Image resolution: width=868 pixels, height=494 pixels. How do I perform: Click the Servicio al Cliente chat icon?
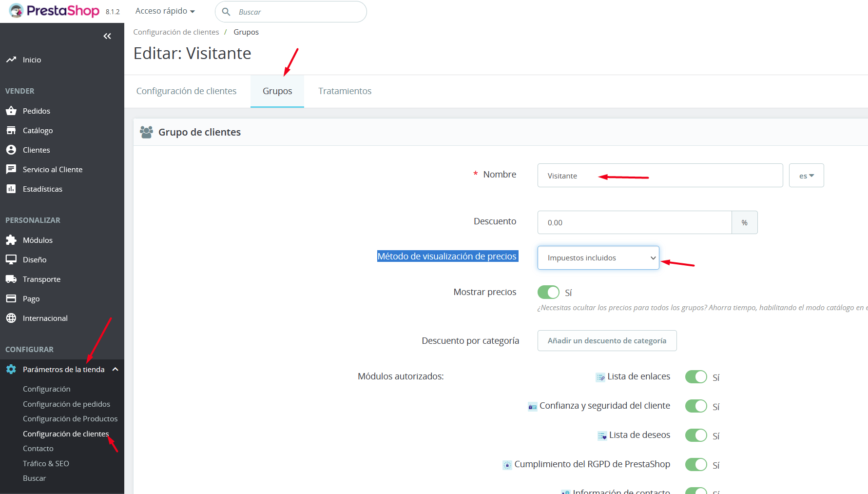(x=11, y=169)
